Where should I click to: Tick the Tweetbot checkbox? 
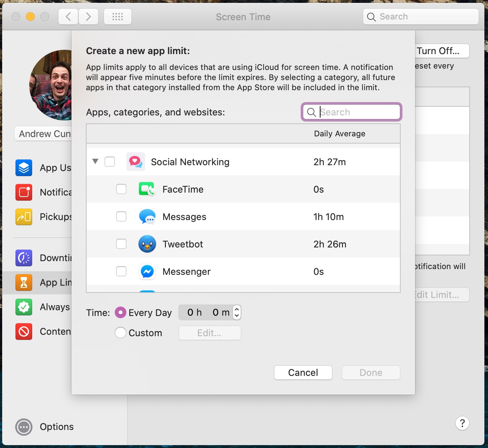click(121, 244)
